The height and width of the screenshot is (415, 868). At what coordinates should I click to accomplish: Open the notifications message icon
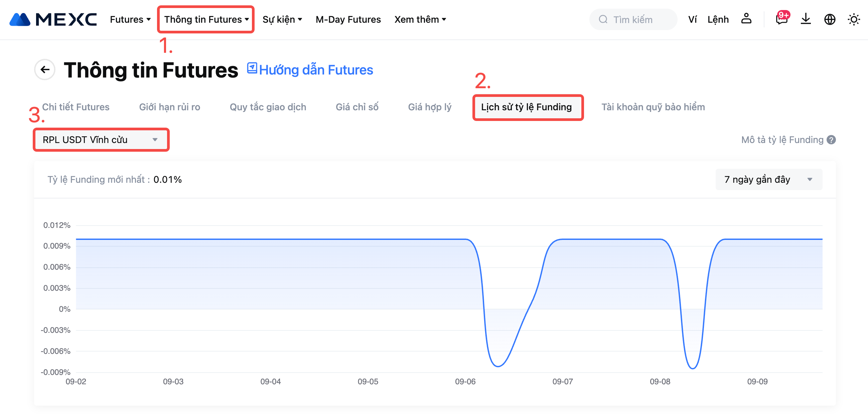[781, 19]
